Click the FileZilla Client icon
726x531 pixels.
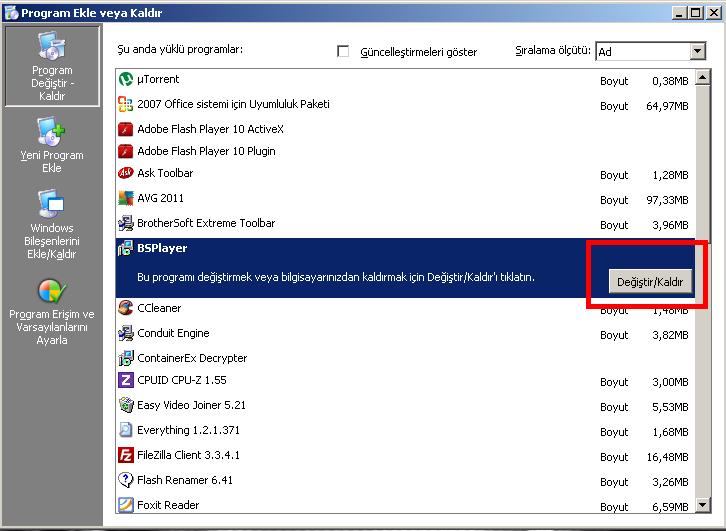point(125,455)
